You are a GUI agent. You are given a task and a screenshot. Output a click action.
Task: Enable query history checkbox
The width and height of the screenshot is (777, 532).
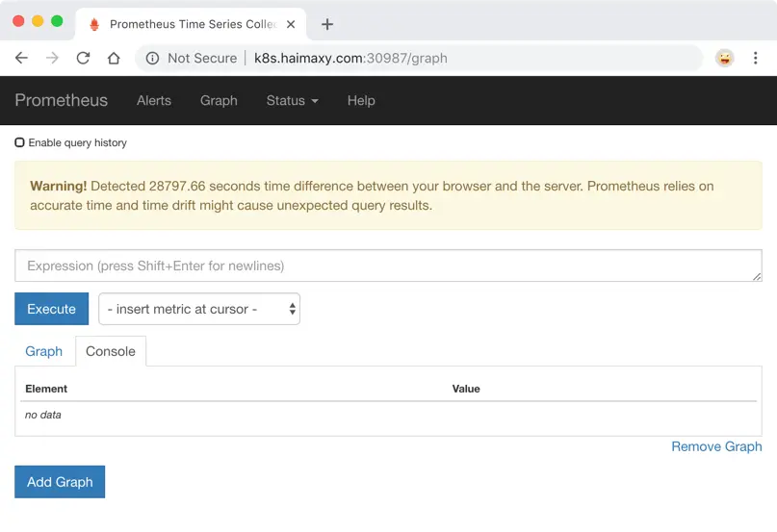(20, 142)
